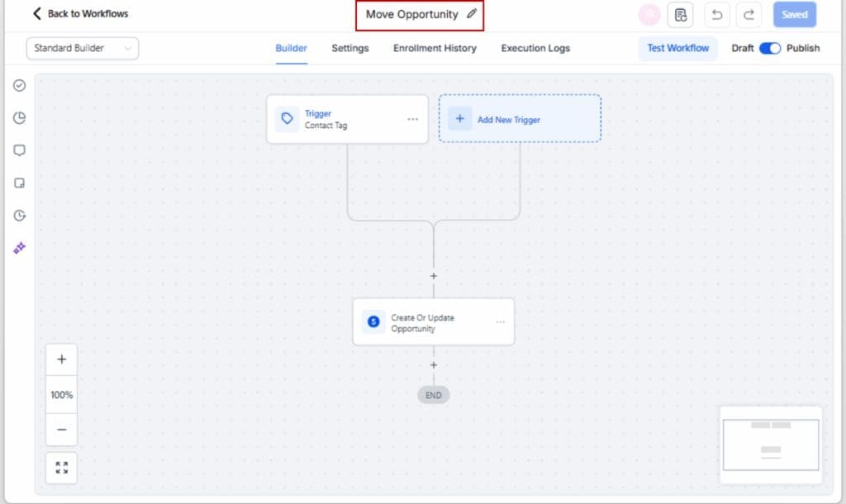
Task: Select the checkmark circle icon in the sidebar
Action: [19, 85]
